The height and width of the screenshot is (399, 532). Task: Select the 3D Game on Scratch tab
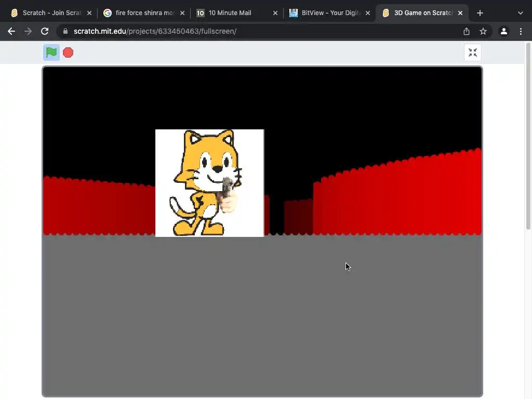click(x=421, y=13)
